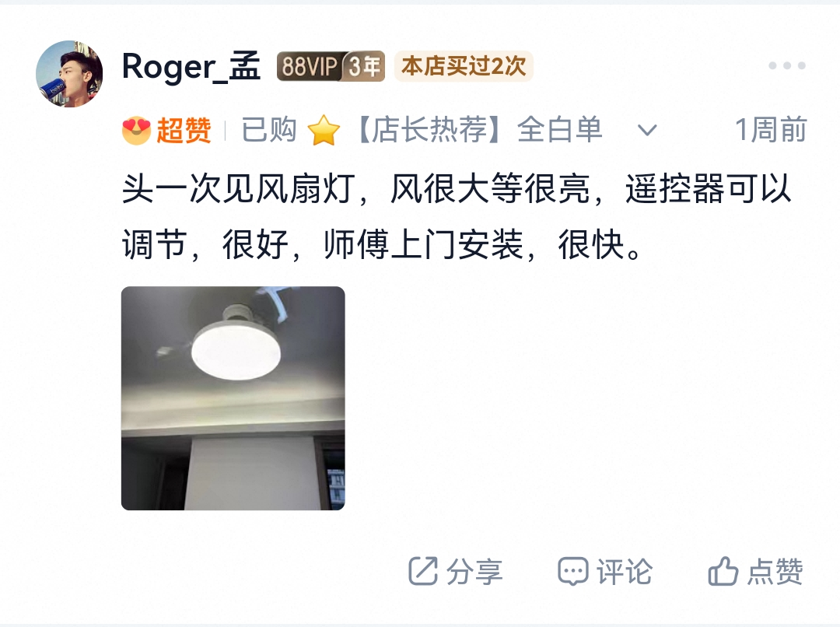Tap the thumbs-up like icon
This screenshot has height=627, width=840.
coord(723,571)
